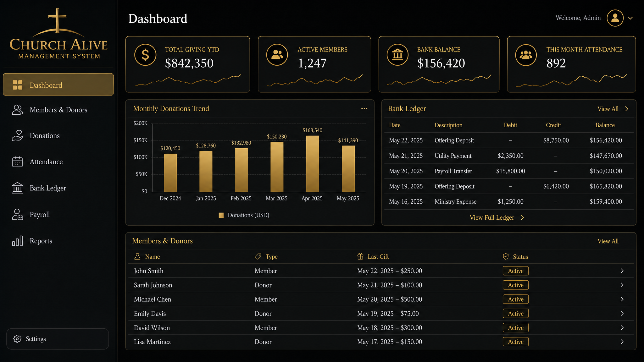Click the bank icon on Bank Balance card
Screen dimensions: 644x362
[397, 55]
